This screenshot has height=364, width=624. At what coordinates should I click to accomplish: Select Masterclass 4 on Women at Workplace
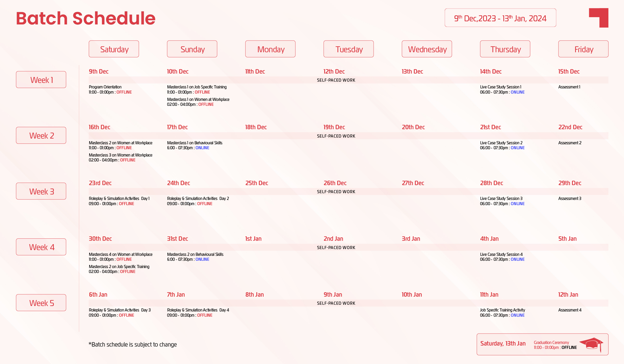point(121,255)
